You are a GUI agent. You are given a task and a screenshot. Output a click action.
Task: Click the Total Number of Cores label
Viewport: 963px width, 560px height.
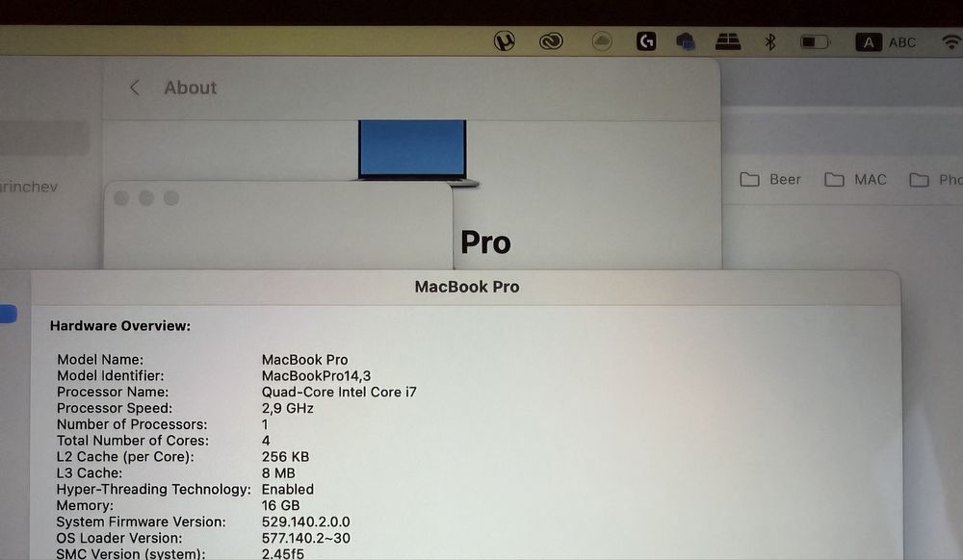pyautogui.click(x=133, y=441)
